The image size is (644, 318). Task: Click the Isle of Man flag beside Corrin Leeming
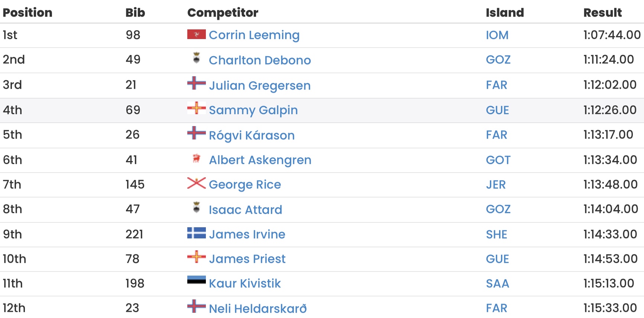click(x=196, y=34)
